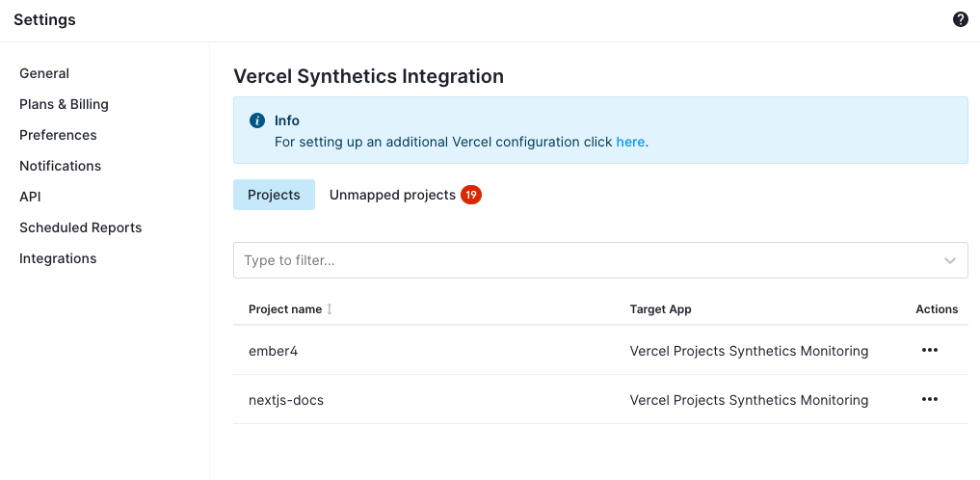Open Preferences in the sidebar

(x=58, y=135)
